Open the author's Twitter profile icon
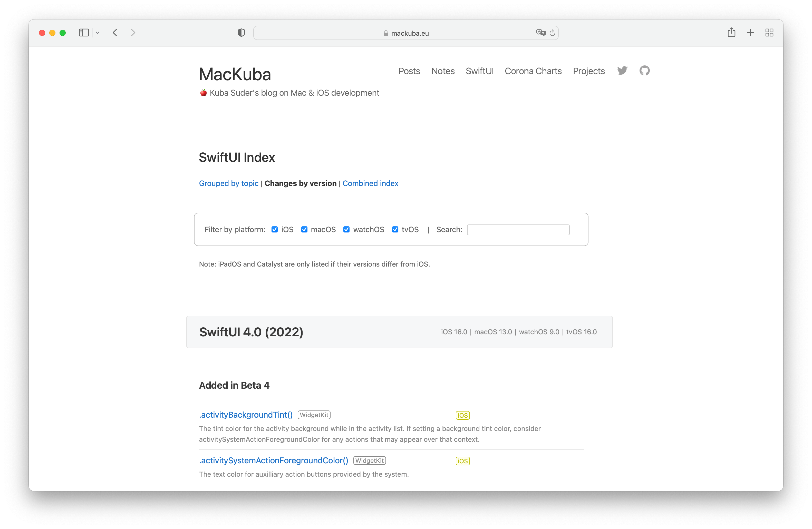 622,71
